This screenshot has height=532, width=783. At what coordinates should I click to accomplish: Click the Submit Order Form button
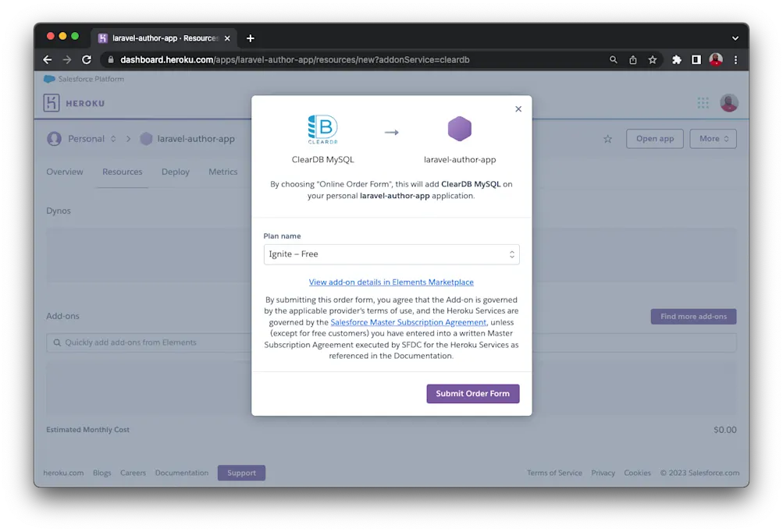[x=472, y=393]
